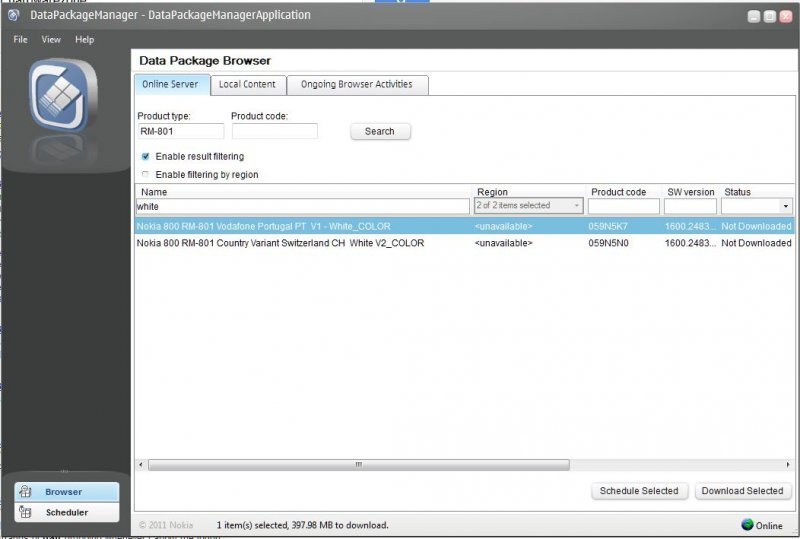The image size is (800, 539).
Task: Click the green Online status globe icon
Action: pyautogui.click(x=747, y=525)
